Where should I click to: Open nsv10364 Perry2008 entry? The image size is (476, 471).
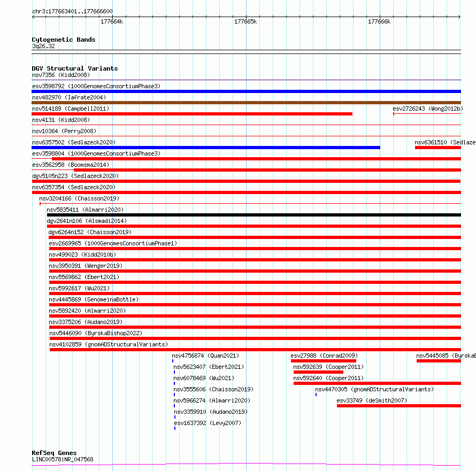64,131
